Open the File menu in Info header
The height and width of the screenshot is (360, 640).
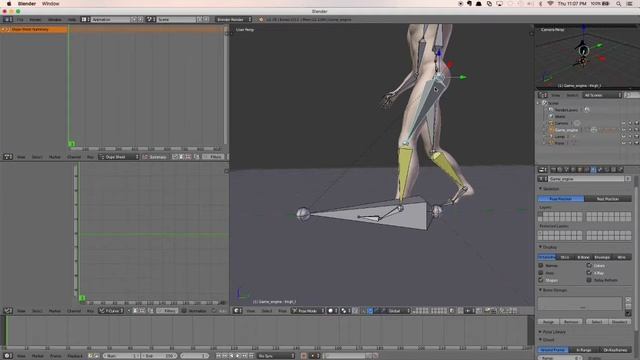click(20, 20)
